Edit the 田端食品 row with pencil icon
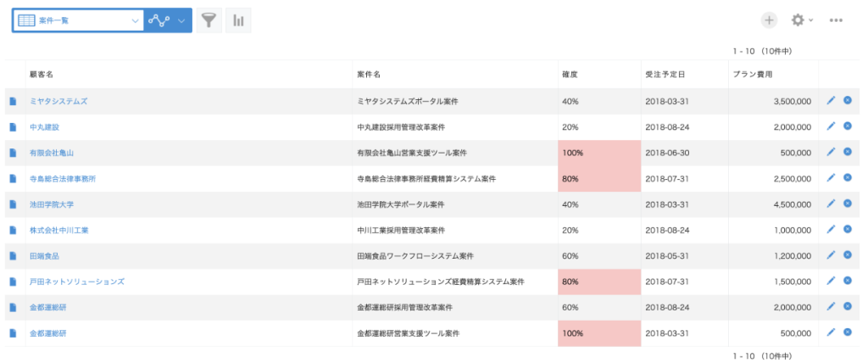 click(831, 255)
